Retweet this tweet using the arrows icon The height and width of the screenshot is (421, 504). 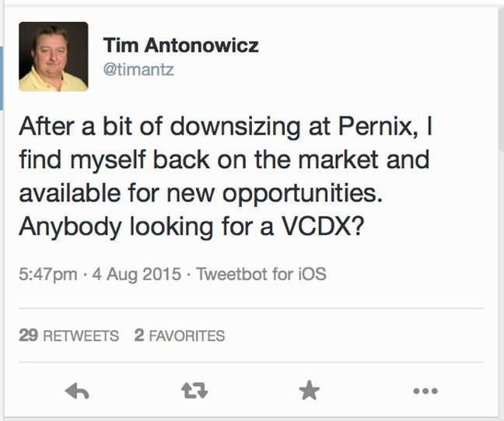point(194,391)
